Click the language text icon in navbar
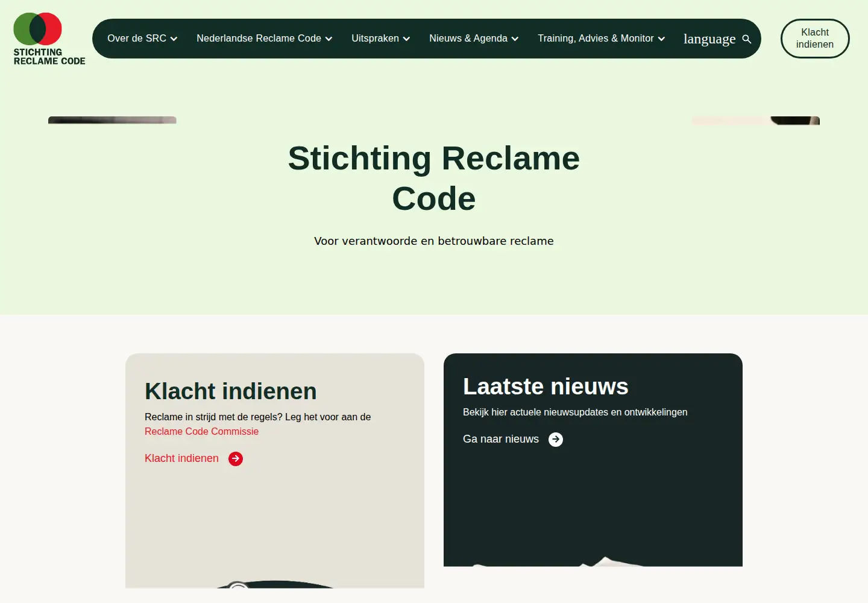Screen dimensions: 868x603 pos(709,39)
